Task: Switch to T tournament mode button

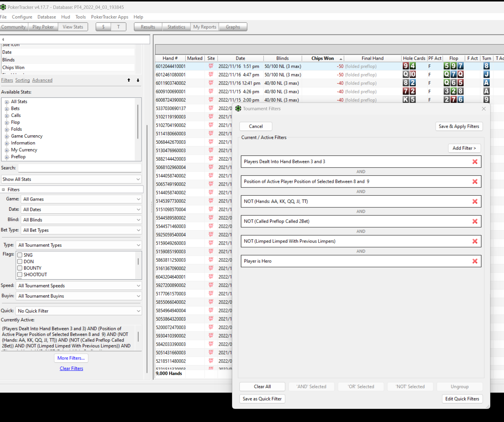Action: pyautogui.click(x=118, y=27)
